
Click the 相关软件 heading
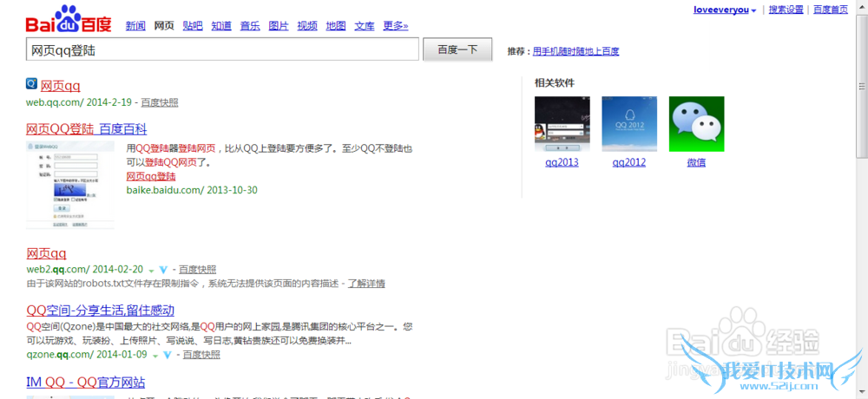(x=554, y=83)
